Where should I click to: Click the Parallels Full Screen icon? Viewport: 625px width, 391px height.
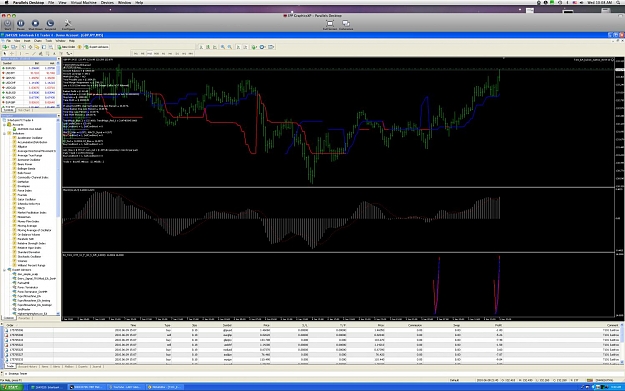[x=330, y=24]
